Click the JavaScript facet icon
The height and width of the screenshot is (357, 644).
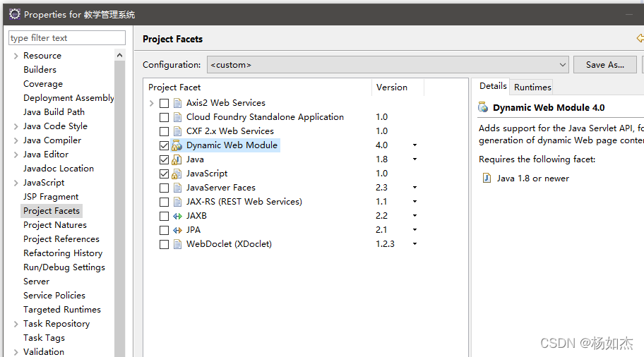pos(177,174)
